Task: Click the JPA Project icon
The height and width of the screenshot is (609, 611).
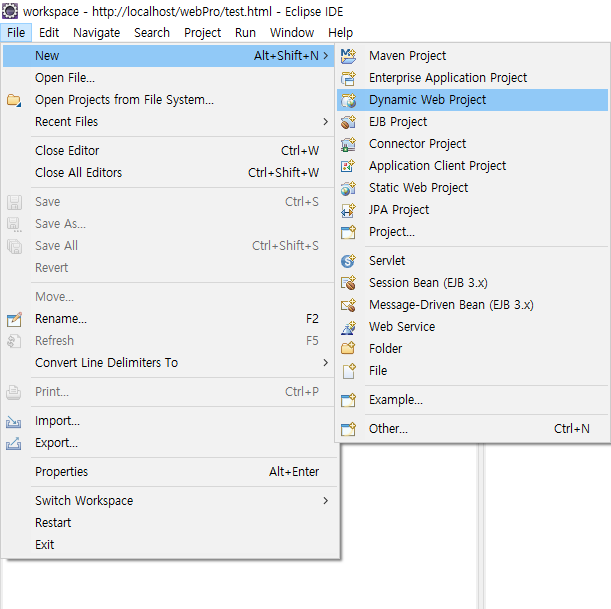Action: (x=348, y=210)
